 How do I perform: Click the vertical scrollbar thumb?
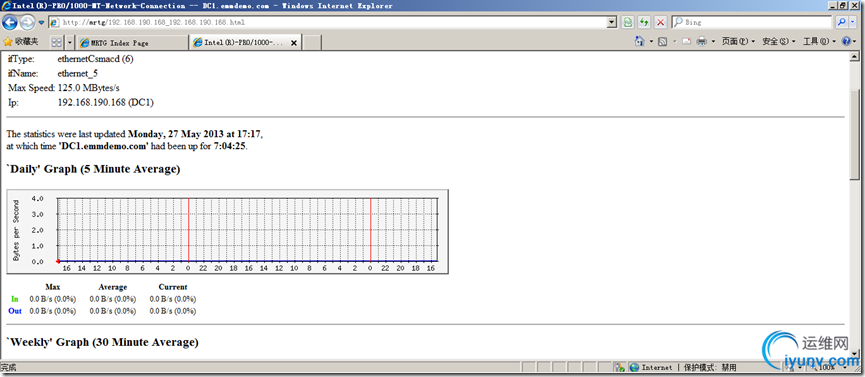[855, 135]
